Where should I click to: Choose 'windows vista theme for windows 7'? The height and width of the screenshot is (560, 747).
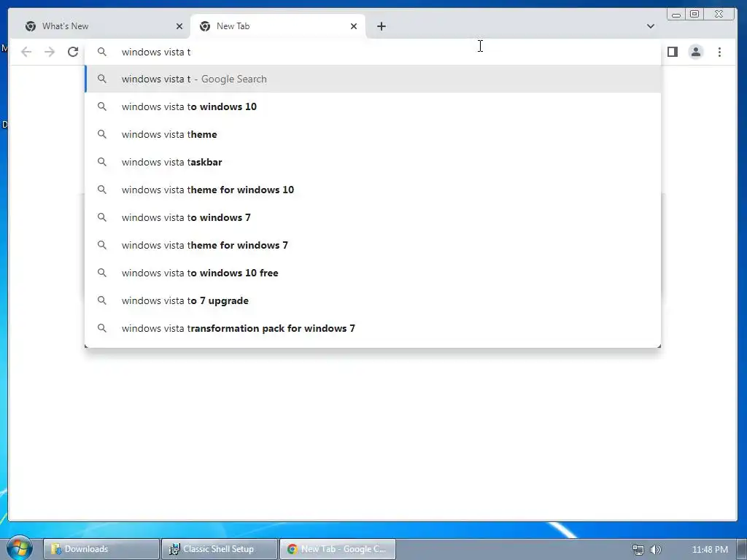pyautogui.click(x=373, y=245)
